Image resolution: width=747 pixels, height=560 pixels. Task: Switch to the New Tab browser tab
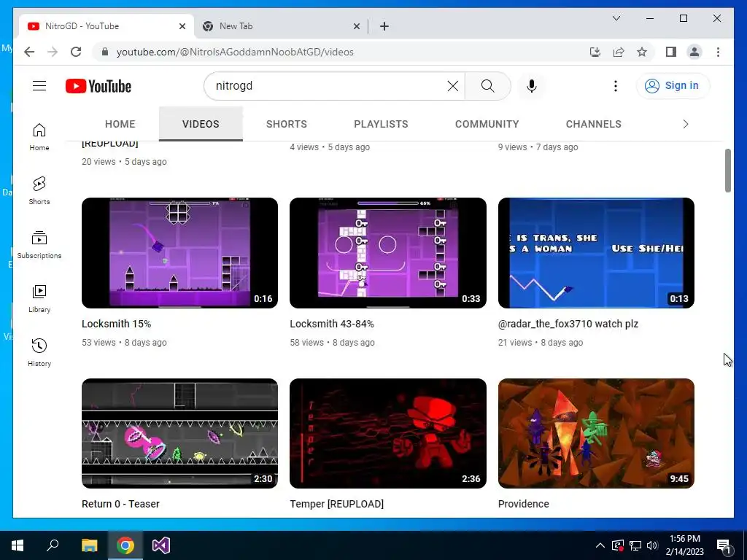tap(281, 26)
